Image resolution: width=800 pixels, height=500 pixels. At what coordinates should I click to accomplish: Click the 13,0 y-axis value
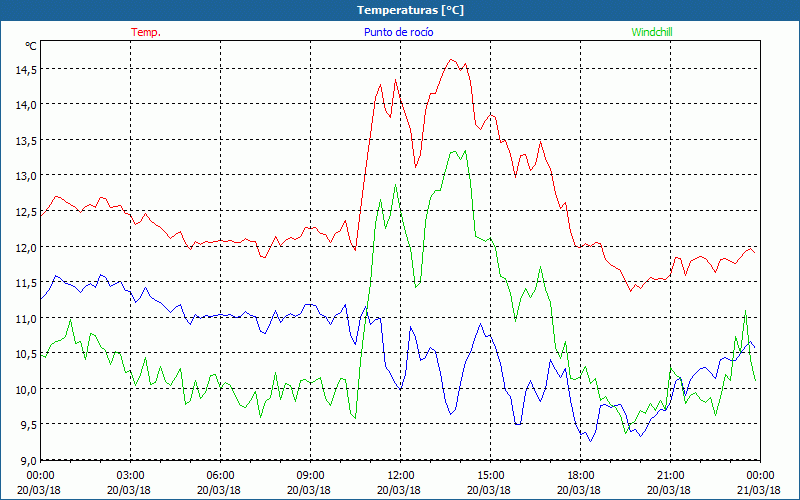click(x=26, y=177)
